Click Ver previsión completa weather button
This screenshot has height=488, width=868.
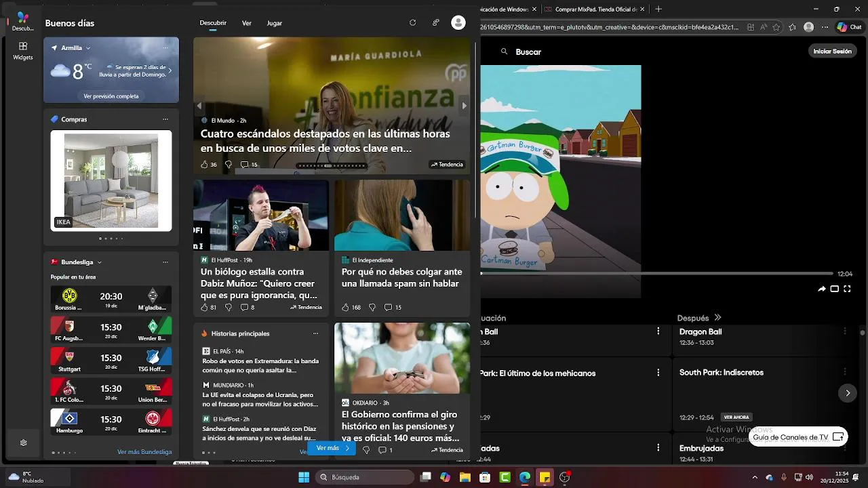111,96
